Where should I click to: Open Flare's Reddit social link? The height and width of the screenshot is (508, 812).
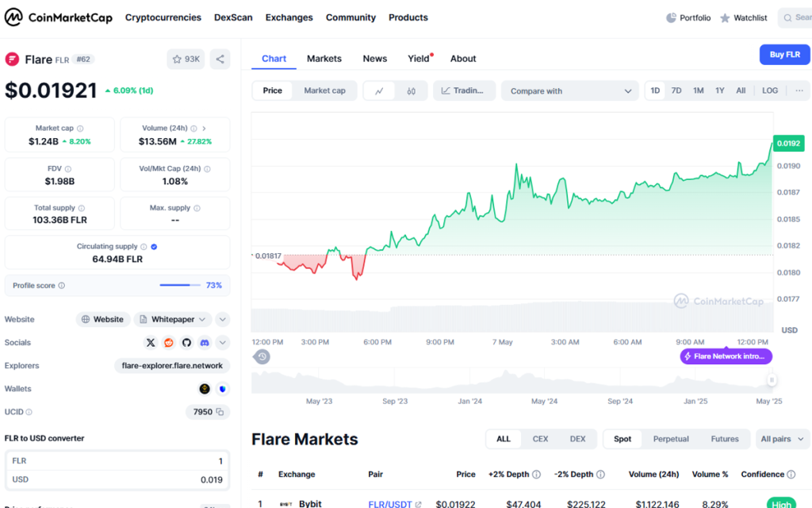click(169, 343)
